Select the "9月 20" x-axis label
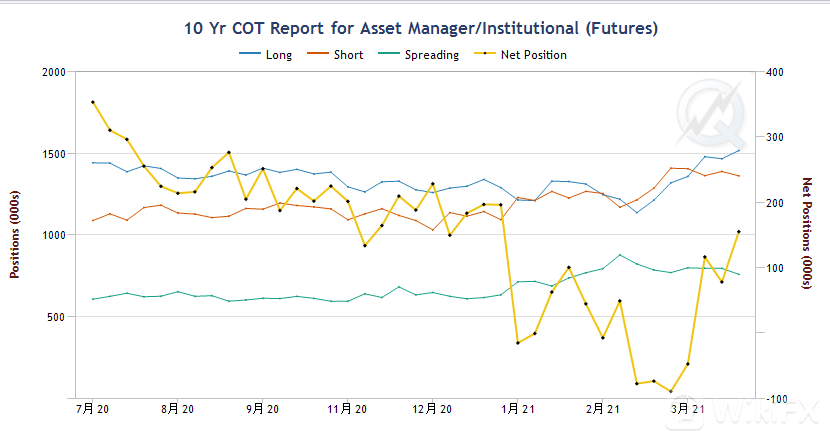 click(x=262, y=409)
